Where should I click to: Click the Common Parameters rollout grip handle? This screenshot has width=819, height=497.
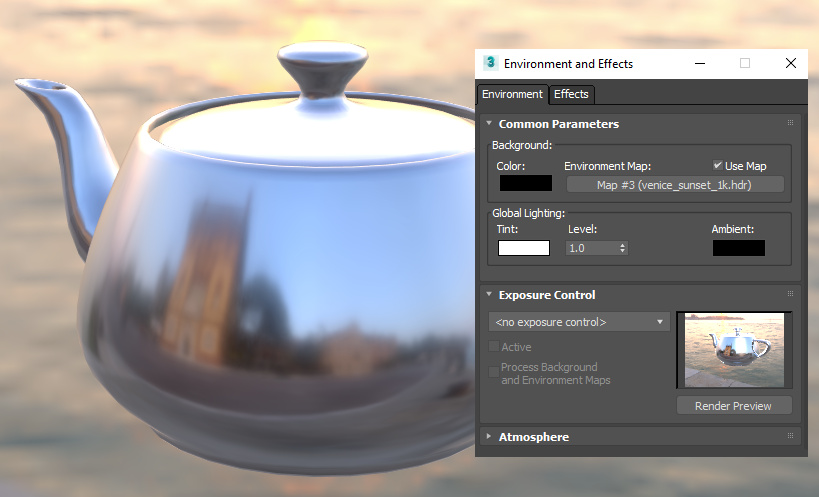click(790, 123)
